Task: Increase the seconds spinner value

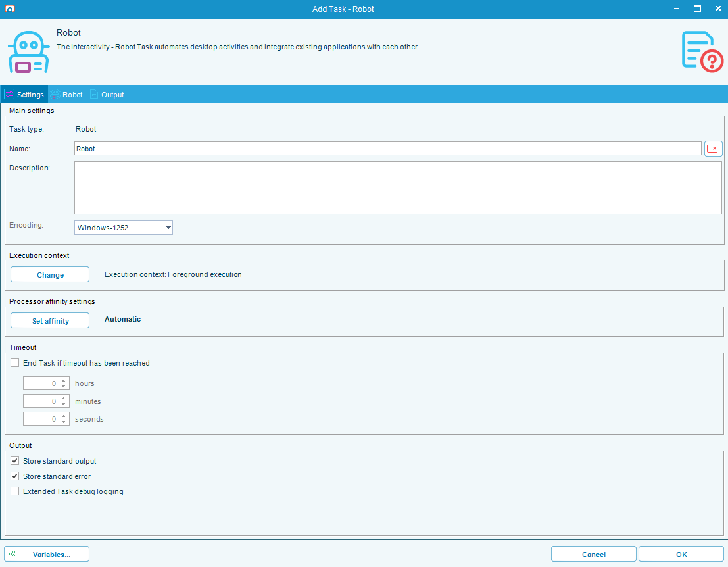Action: 64,416
